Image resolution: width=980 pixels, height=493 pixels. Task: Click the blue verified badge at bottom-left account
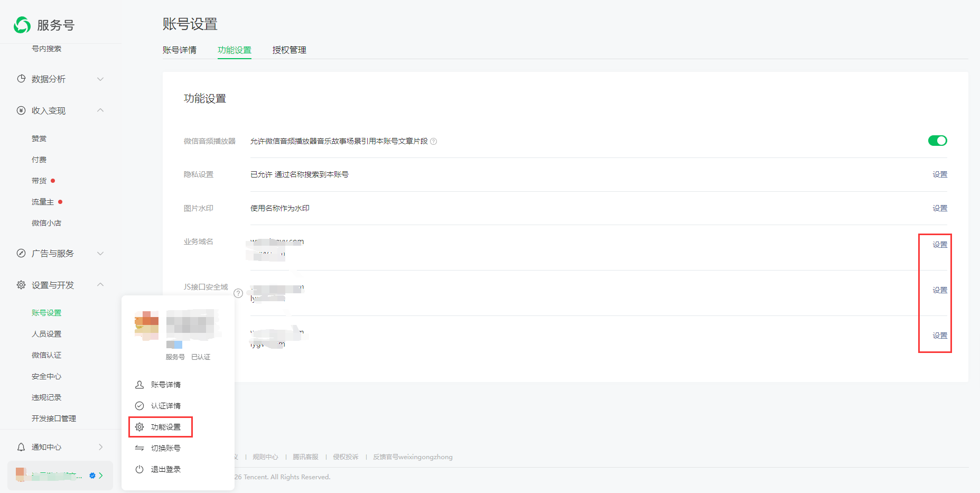tap(92, 476)
